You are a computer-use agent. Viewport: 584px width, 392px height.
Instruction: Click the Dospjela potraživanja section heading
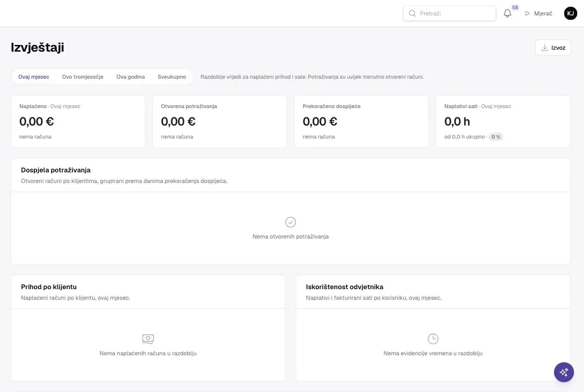(x=56, y=170)
